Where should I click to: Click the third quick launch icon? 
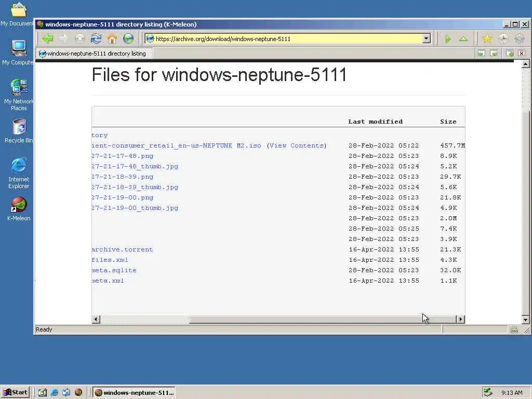pyautogui.click(x=66, y=393)
